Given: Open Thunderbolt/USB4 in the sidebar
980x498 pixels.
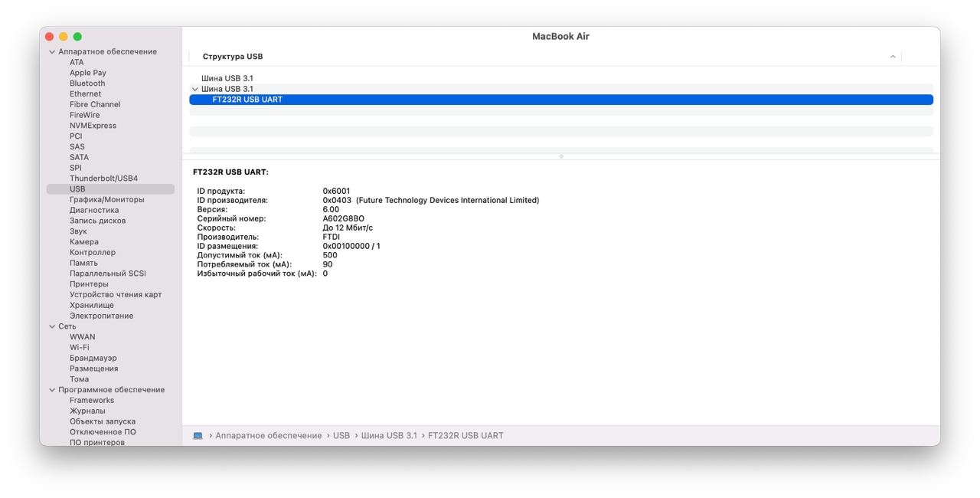Looking at the screenshot, I should tap(103, 179).
